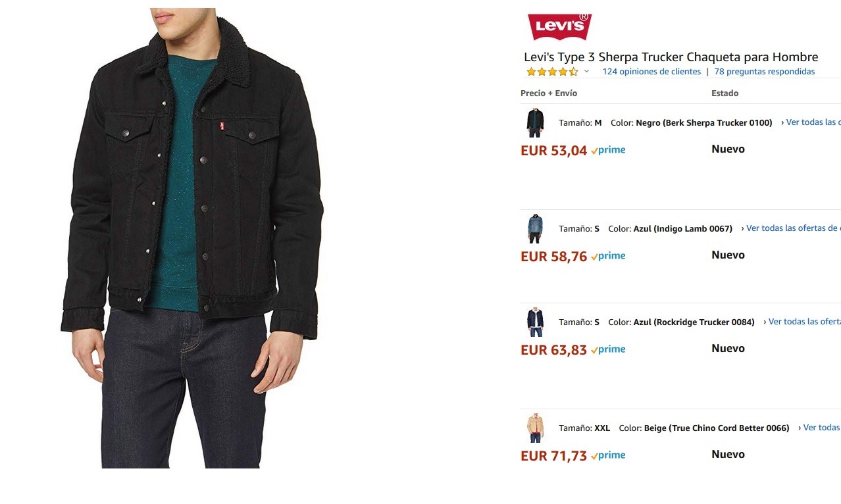Click the Levi's red logo

click(559, 26)
